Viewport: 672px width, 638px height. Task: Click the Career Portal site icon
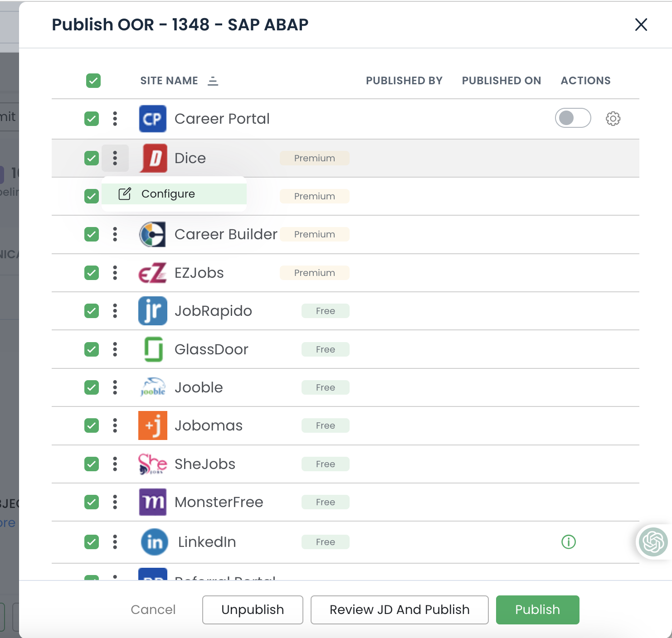(152, 119)
